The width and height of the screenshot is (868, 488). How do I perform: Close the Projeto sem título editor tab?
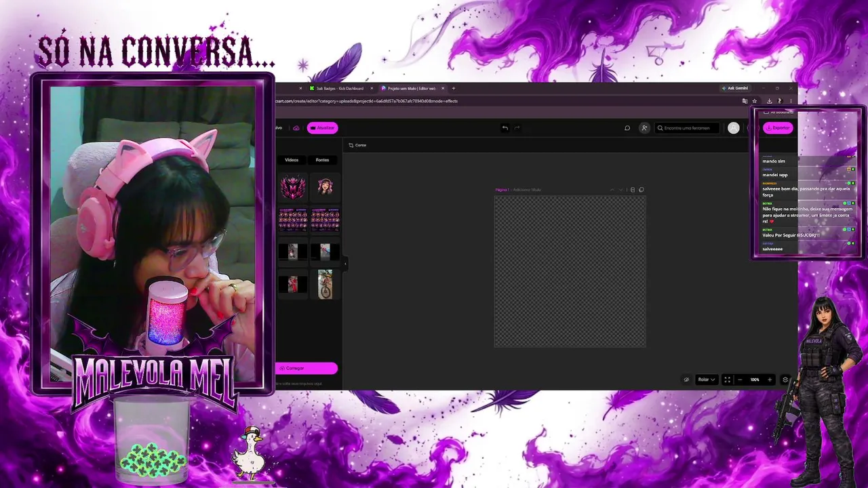click(443, 88)
